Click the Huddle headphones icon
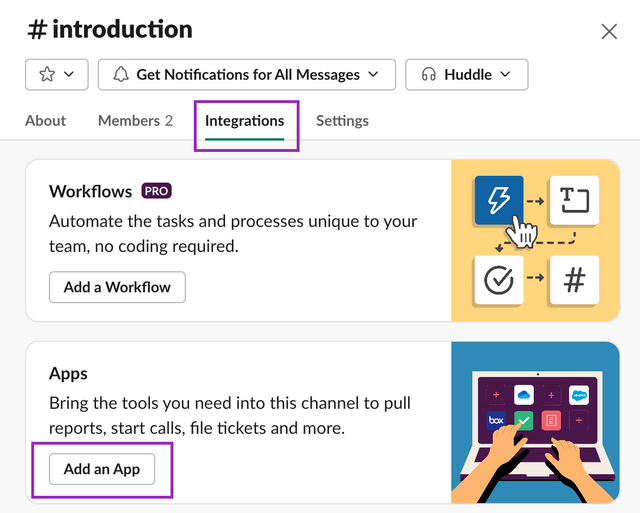 pyautogui.click(x=429, y=74)
